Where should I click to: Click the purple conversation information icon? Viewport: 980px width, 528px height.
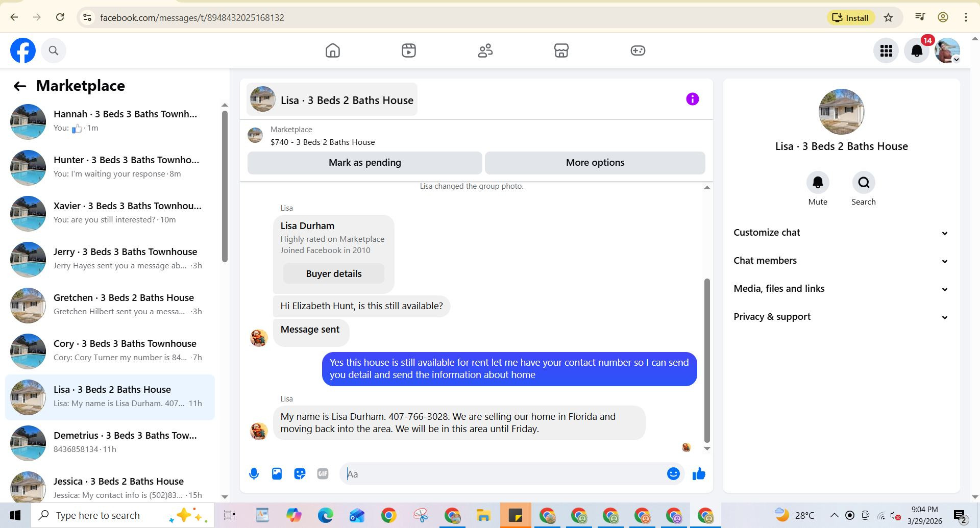692,99
